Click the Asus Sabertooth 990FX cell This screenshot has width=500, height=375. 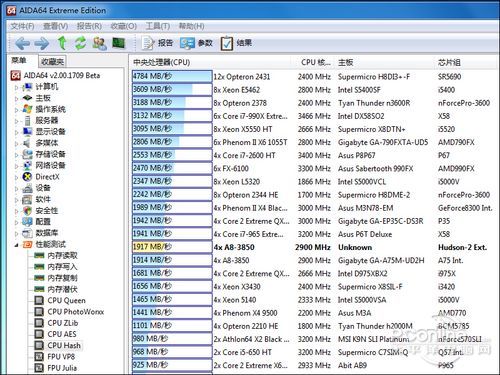point(375,169)
